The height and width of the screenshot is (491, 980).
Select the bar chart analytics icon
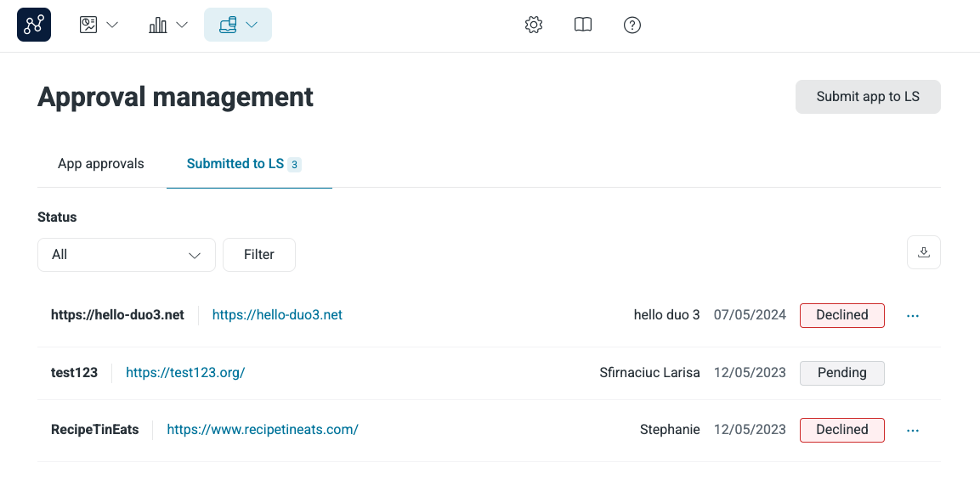158,25
